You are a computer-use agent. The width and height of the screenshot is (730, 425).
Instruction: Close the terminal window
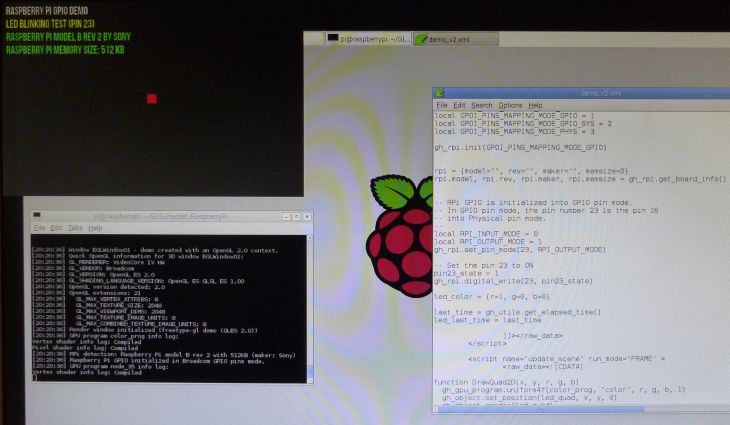(x=307, y=216)
